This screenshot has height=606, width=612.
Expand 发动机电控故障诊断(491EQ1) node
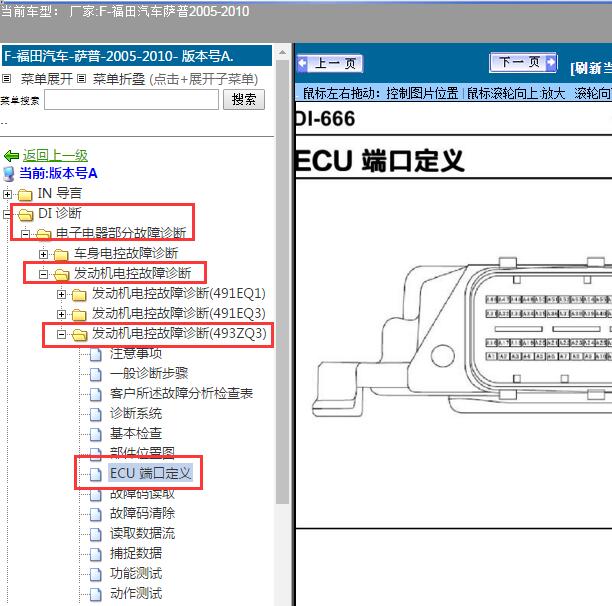click(61, 294)
